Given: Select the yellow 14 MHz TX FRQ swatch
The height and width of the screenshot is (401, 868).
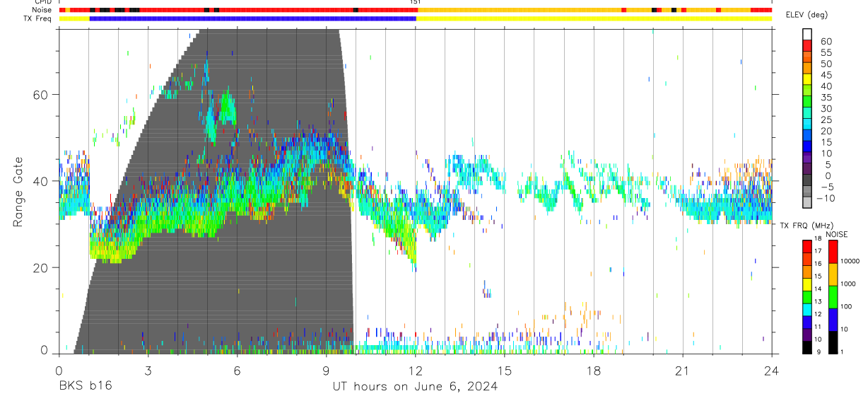Looking at the screenshot, I should (807, 284).
